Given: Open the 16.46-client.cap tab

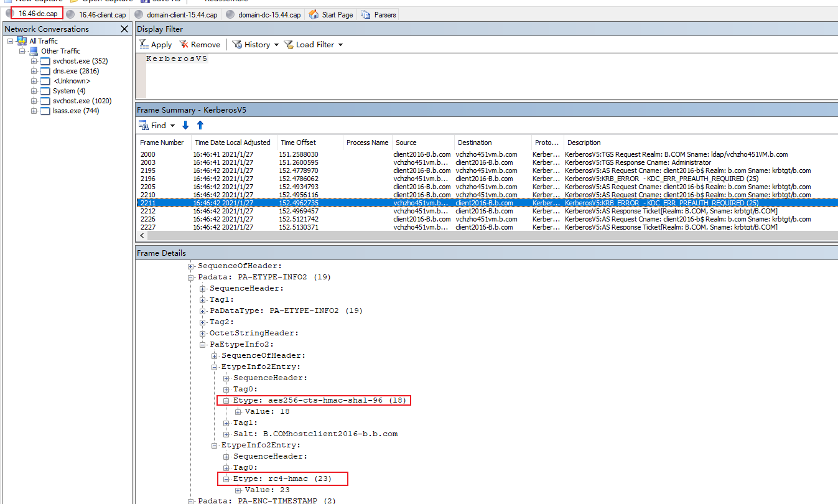Looking at the screenshot, I should pos(96,14).
